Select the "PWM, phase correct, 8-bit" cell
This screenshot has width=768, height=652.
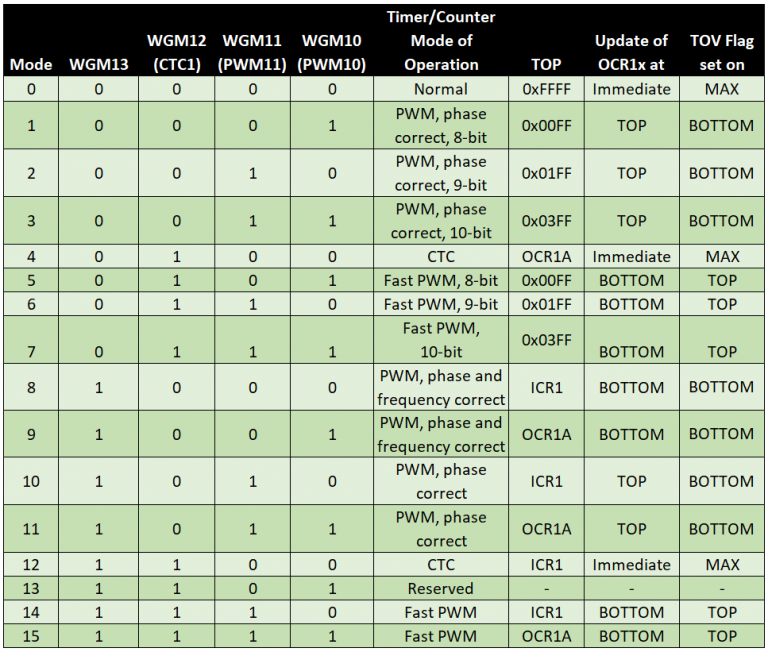pyautogui.click(x=441, y=125)
